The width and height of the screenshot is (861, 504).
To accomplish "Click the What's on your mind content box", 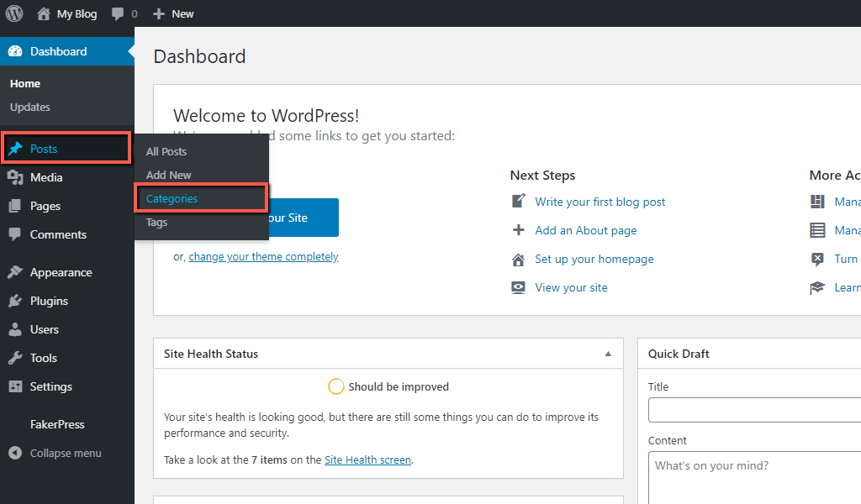I will point(754,477).
